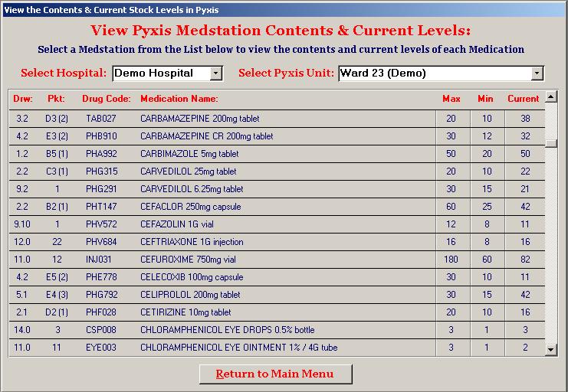Viewport: 568px width, 392px height.
Task: Click drug code PHG792
Action: point(102,295)
